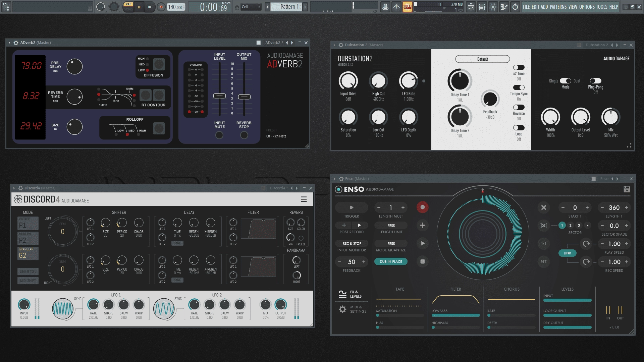Open the FILE menu
This screenshot has width=644, height=362.
[x=526, y=7]
